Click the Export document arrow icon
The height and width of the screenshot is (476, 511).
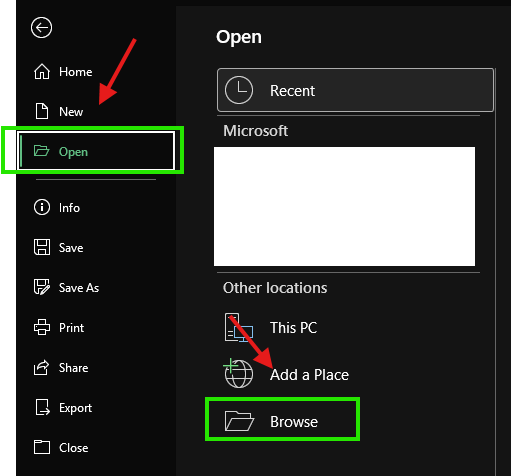[42, 407]
